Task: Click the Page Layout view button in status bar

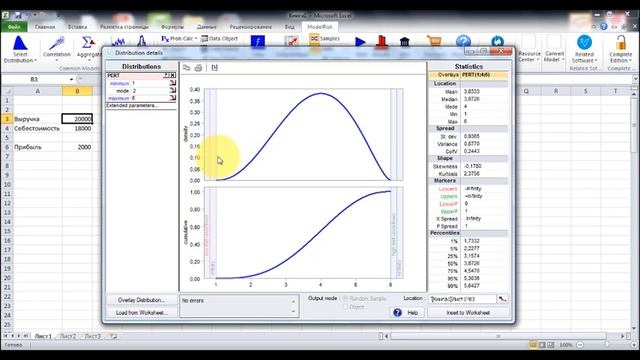Action: tap(542, 345)
